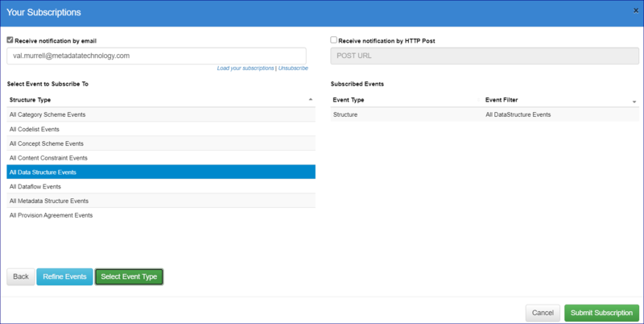Click the Unsubscribe link
Viewport: 644px width, 324px height.
(x=293, y=69)
